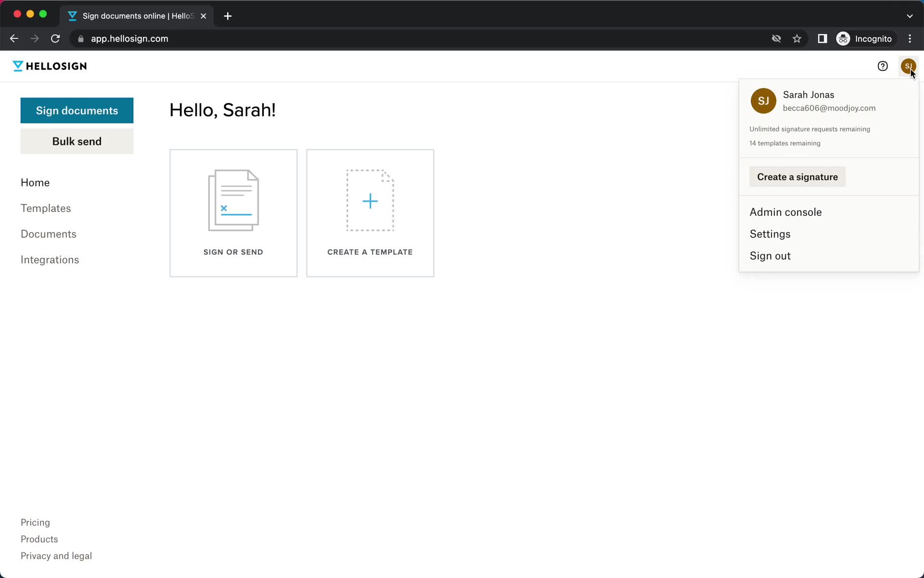Click the Templates navigation sidebar item
The width and height of the screenshot is (924, 578).
tap(45, 208)
